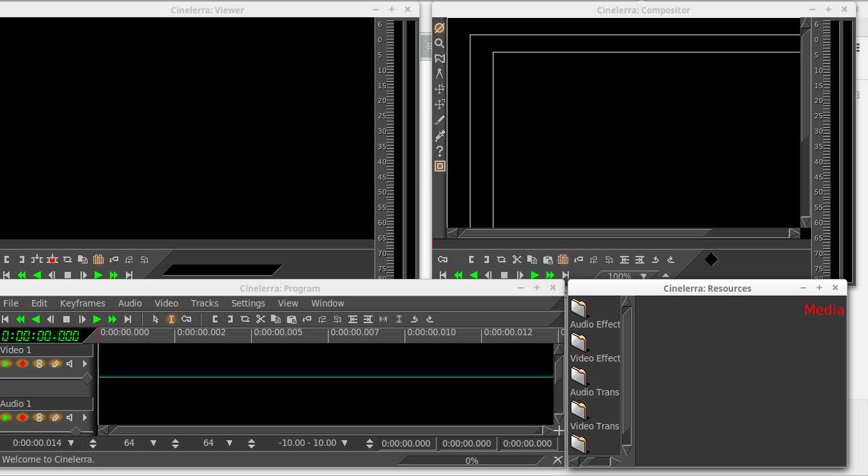Set Out point in Program toolbar
The image size is (868, 476).
pyautogui.click(x=230, y=319)
